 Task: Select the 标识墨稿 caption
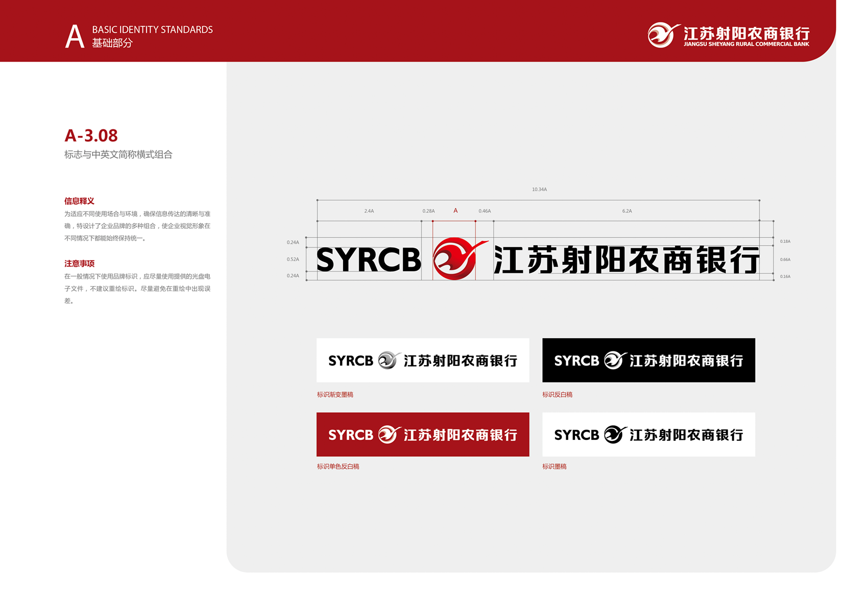(x=554, y=466)
